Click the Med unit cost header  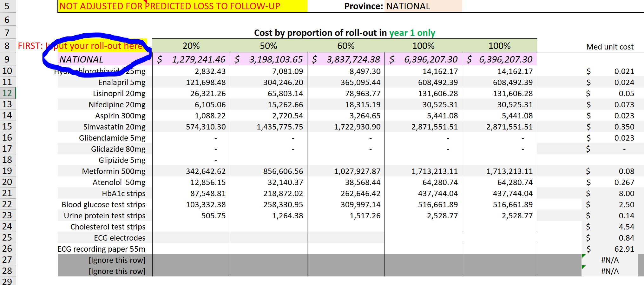click(610, 47)
